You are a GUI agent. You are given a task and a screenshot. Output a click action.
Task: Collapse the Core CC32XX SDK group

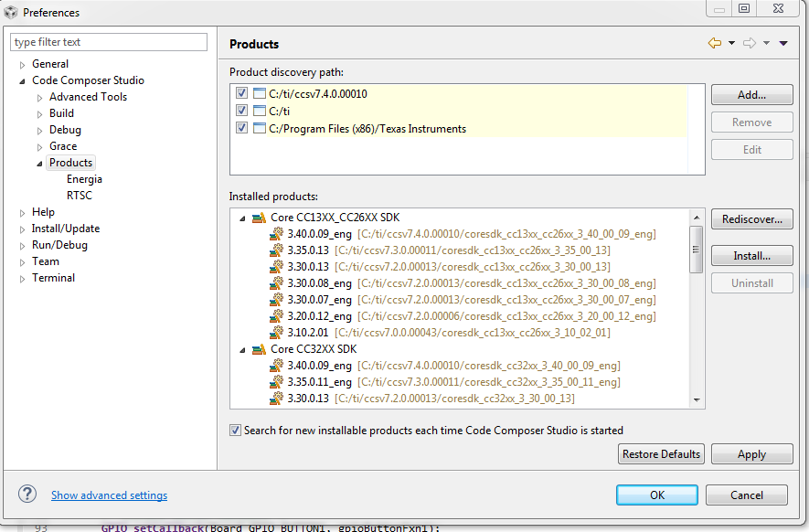point(242,350)
